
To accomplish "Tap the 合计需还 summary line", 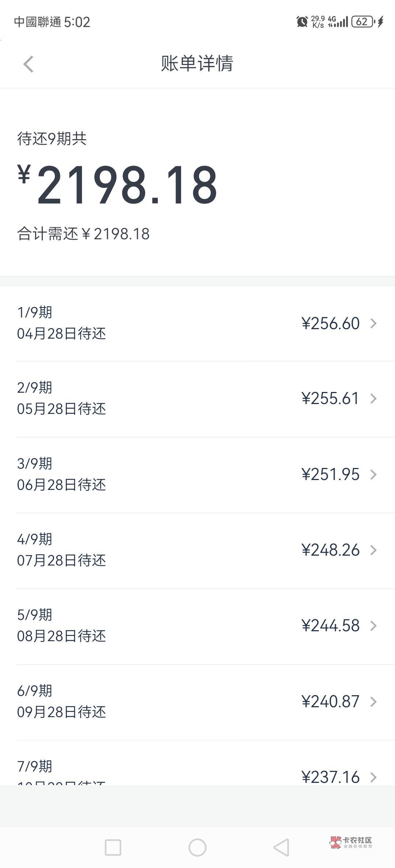I will pos(83,234).
